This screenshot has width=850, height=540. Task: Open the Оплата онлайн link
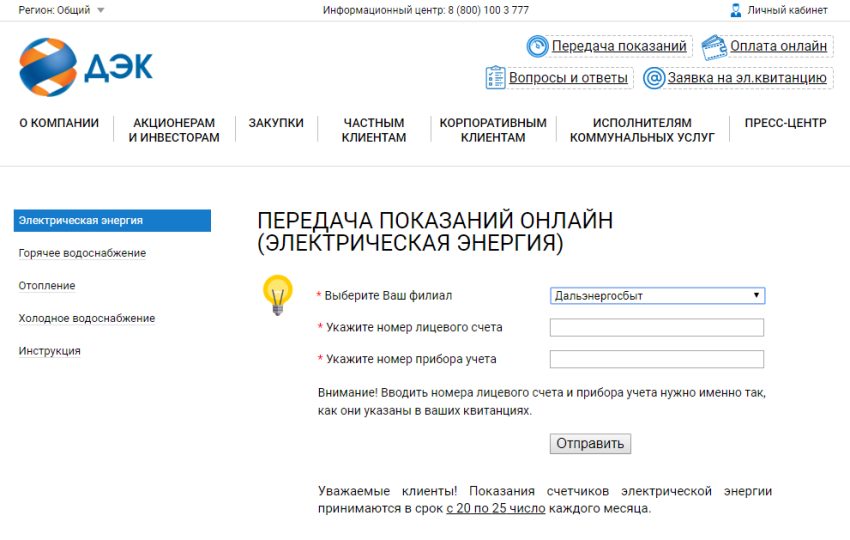pyautogui.click(x=778, y=46)
